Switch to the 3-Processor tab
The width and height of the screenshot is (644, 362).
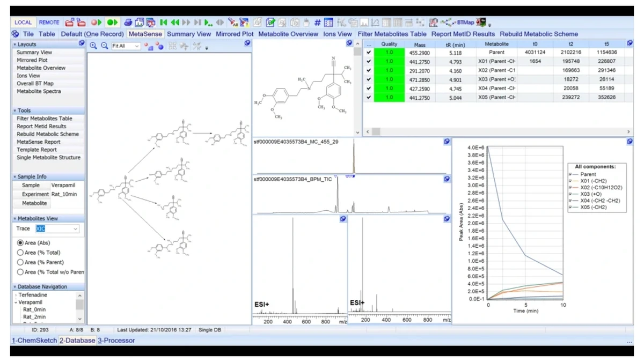(x=116, y=341)
